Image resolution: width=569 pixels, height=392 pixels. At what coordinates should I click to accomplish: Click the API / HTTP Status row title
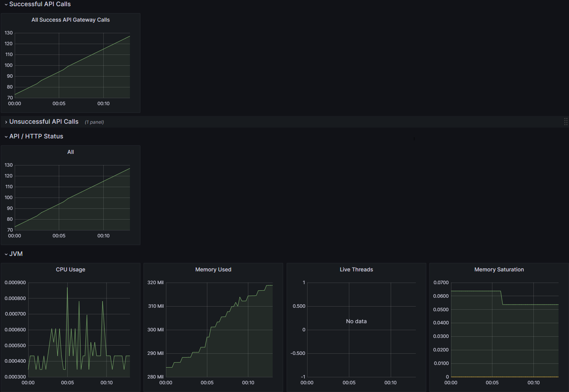pyautogui.click(x=36, y=136)
